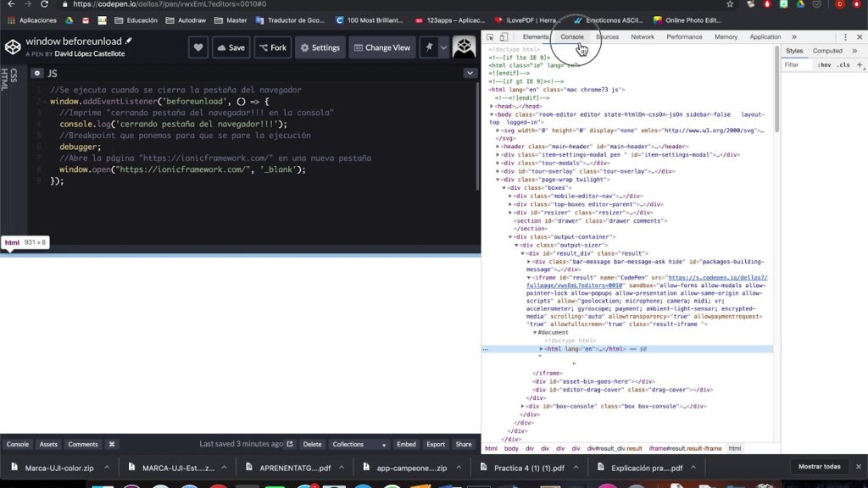This screenshot has width=868, height=488.
Task: Switch to the Console tab in DevTools
Action: pyautogui.click(x=571, y=37)
